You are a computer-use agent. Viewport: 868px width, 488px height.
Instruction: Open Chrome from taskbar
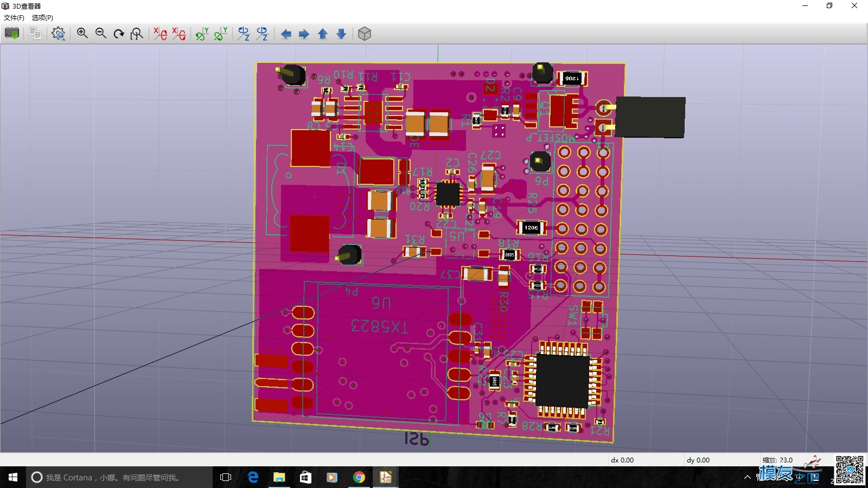coord(359,477)
